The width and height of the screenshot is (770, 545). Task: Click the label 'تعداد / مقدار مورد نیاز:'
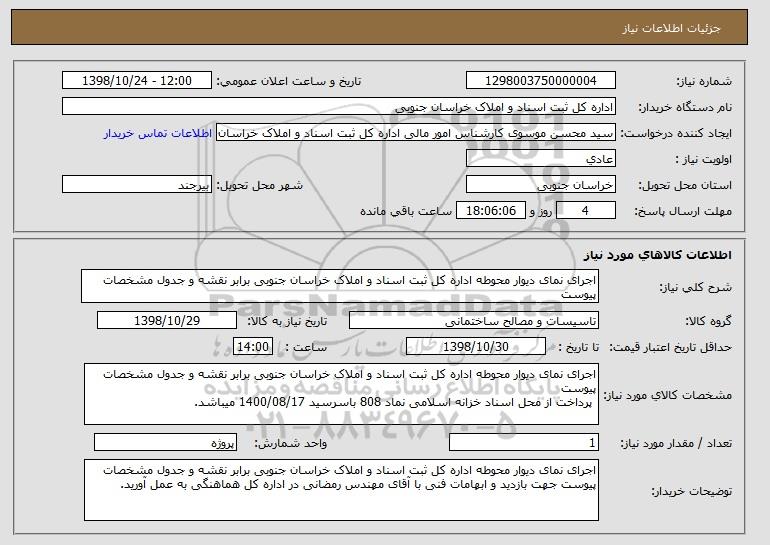(x=676, y=443)
